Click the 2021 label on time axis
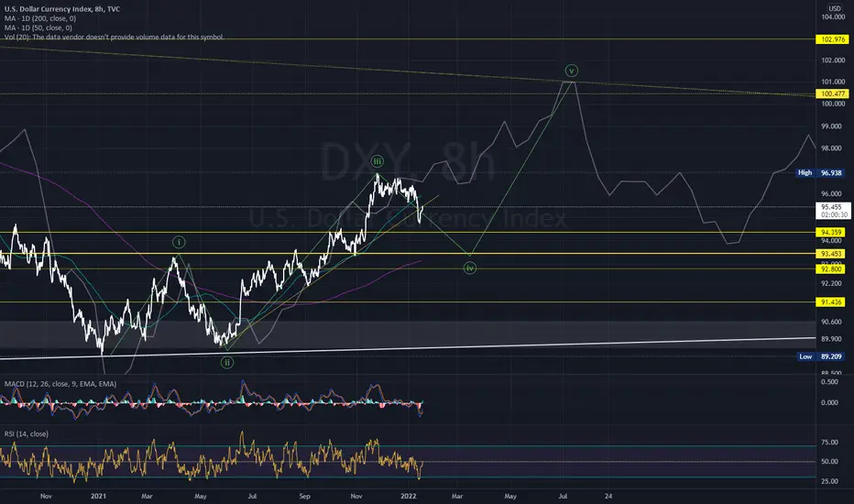The width and height of the screenshot is (854, 504). [98, 497]
